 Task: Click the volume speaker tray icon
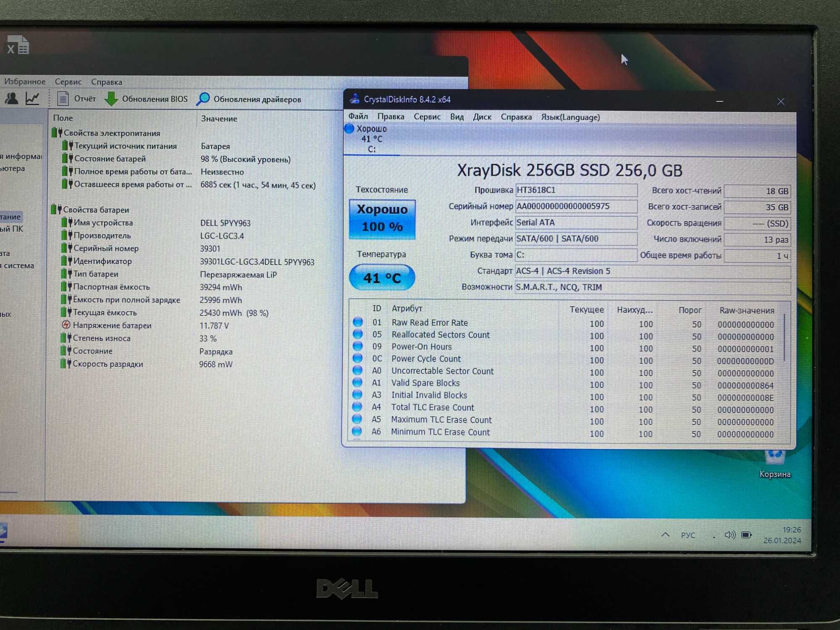pyautogui.click(x=730, y=535)
